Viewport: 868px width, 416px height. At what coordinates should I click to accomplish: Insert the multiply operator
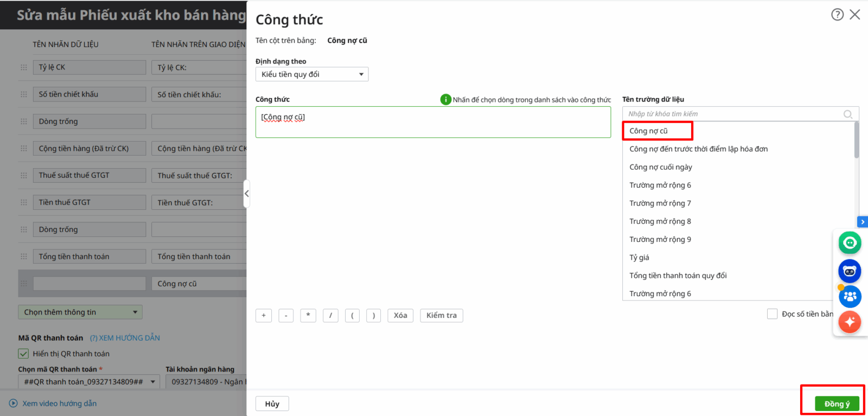point(308,316)
